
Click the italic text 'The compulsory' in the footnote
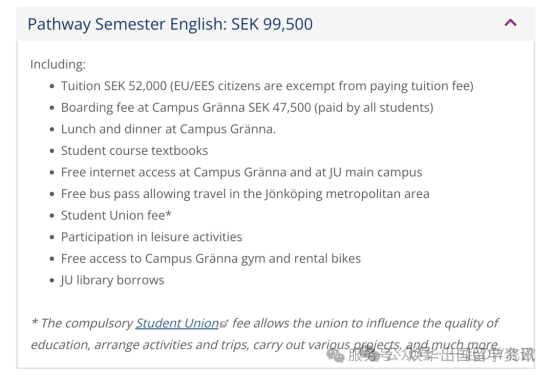click(87, 323)
